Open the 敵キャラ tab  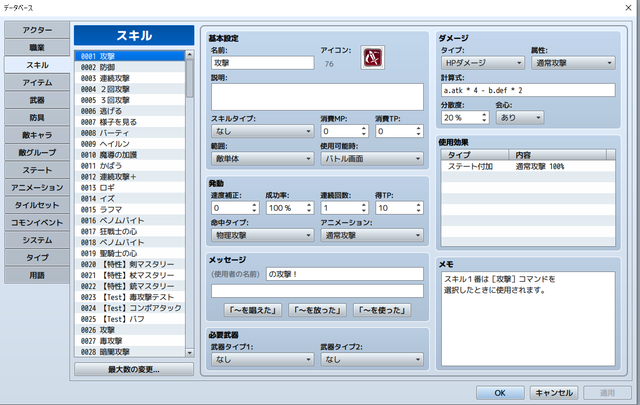(x=37, y=136)
